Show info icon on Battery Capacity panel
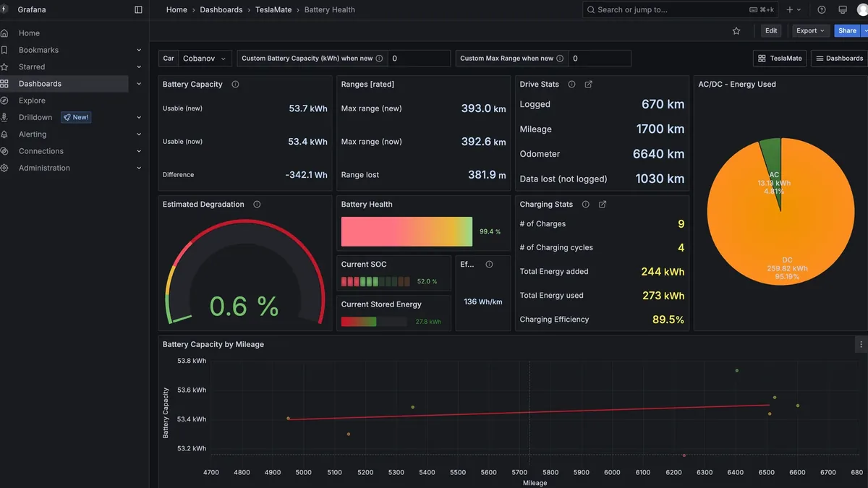 pyautogui.click(x=235, y=85)
